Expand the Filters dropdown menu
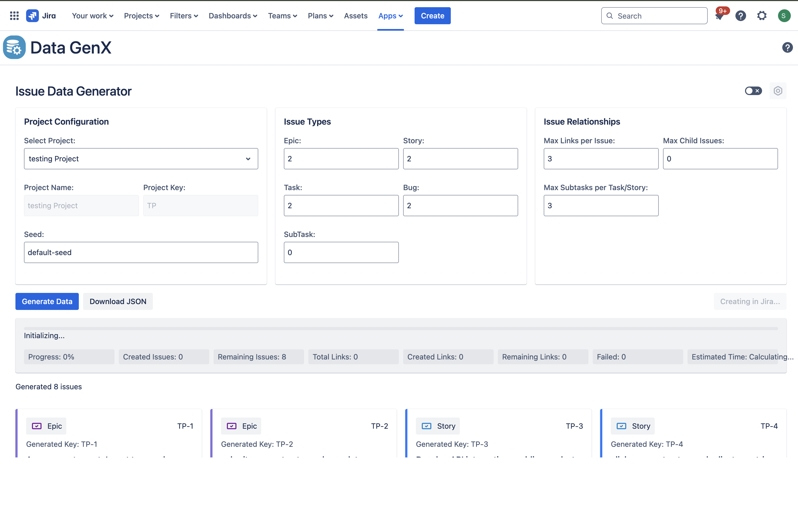Viewport: 798px width, 532px height. [x=184, y=16]
